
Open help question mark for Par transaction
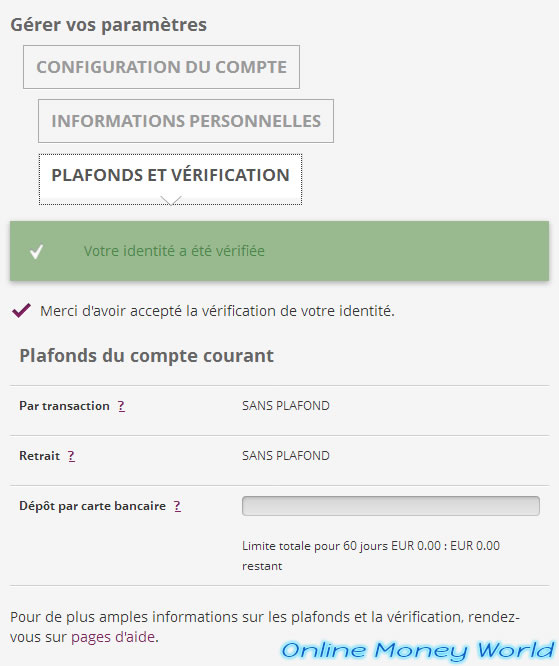[121, 406]
